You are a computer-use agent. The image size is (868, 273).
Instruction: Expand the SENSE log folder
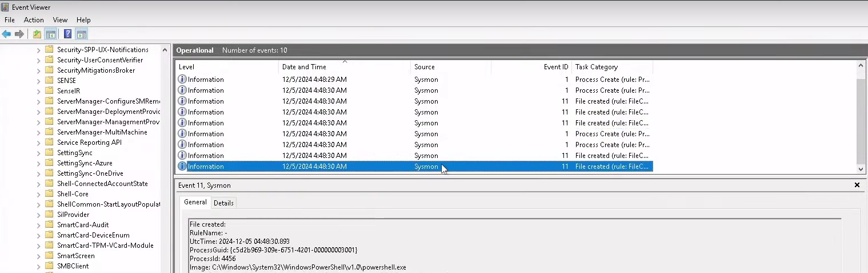[x=39, y=81]
